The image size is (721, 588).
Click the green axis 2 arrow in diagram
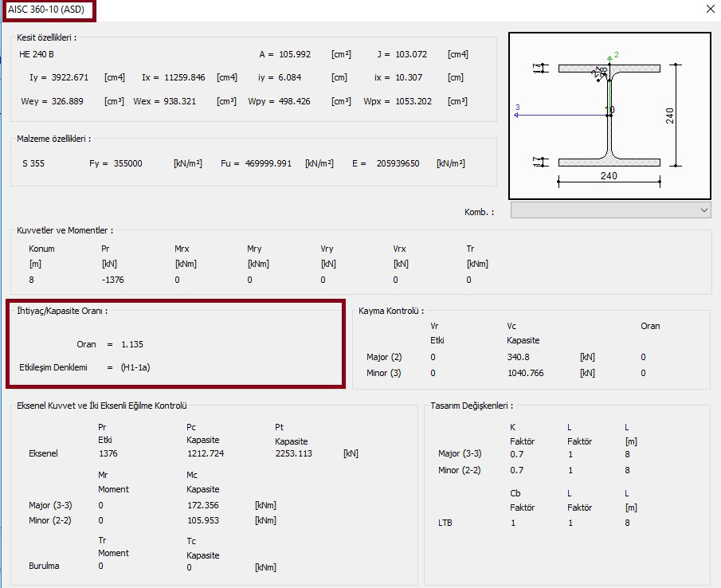tap(609, 57)
